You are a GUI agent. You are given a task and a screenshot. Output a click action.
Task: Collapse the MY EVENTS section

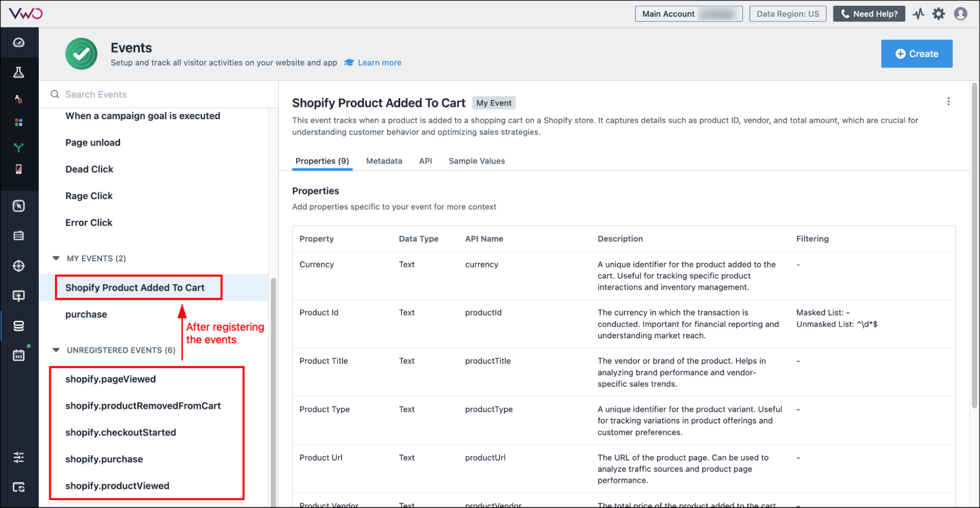click(56, 258)
